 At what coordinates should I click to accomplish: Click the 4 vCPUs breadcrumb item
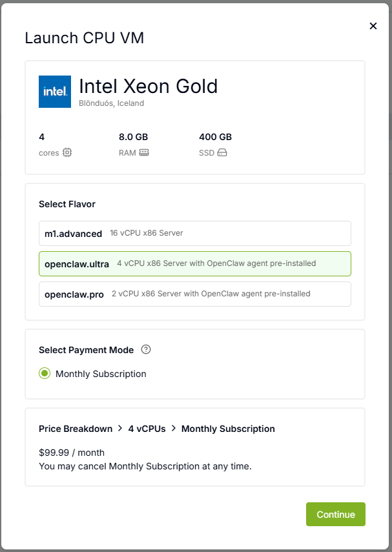pos(147,429)
